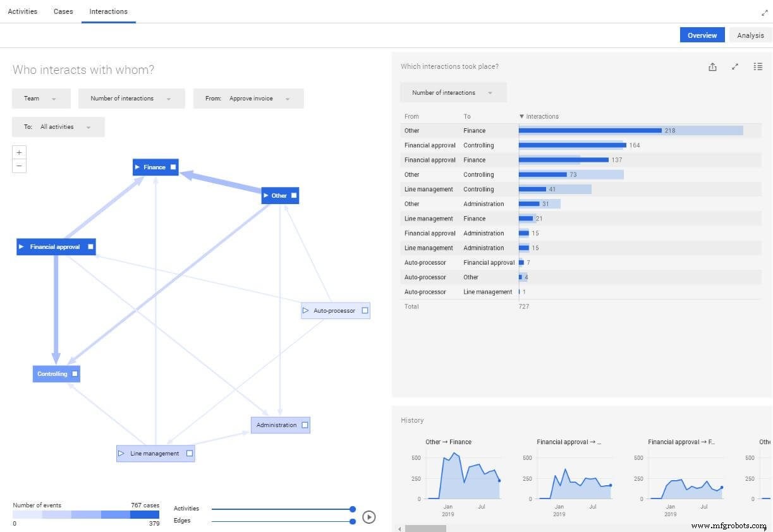Toggle the checkbox on the Auto-processor node
The width and height of the screenshot is (773, 532).
(364, 310)
